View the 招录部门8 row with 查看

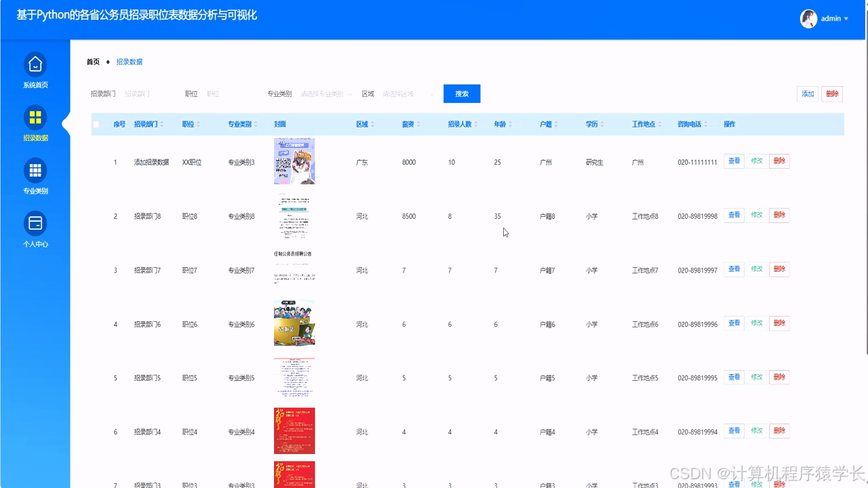pyautogui.click(x=734, y=215)
